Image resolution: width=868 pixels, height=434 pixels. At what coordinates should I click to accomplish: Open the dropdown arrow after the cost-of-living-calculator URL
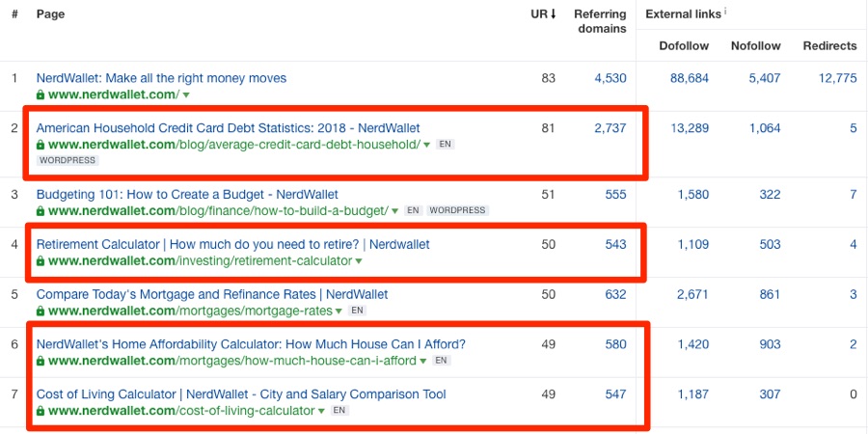(x=321, y=412)
